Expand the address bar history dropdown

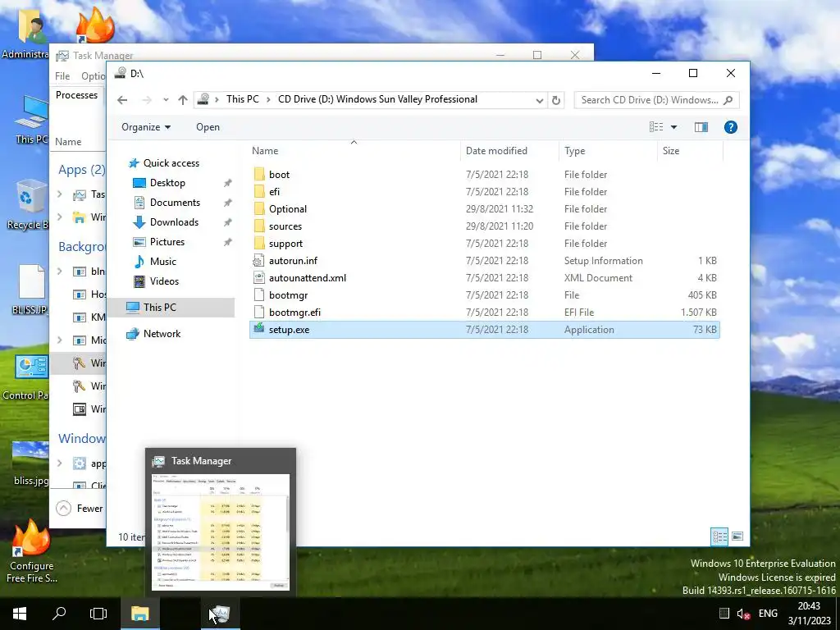point(540,100)
